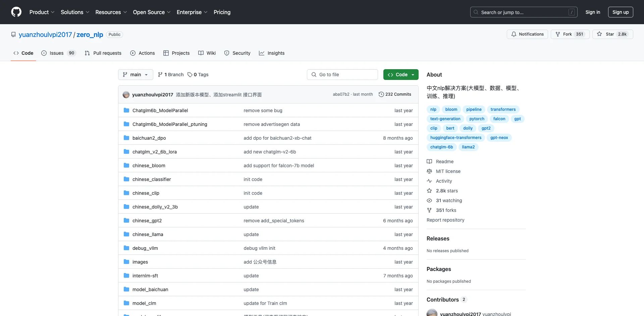Open the internlm-sft folder
This screenshot has width=644, height=316.
[x=145, y=276]
